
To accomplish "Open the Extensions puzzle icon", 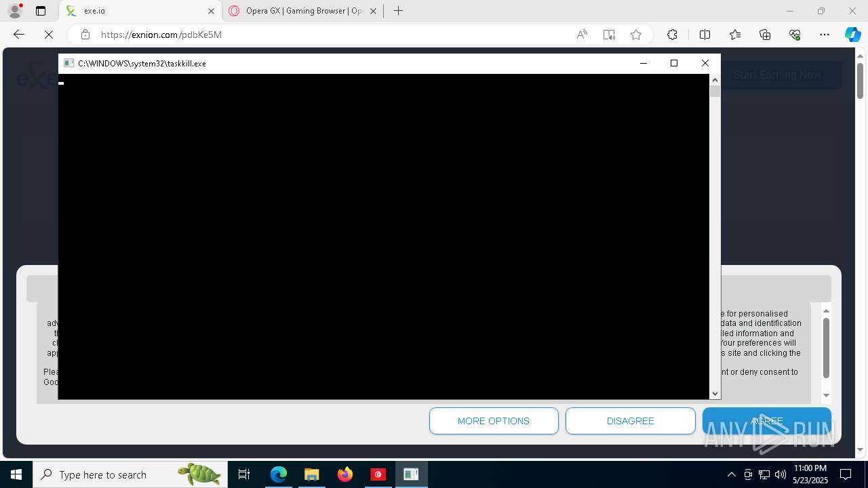I will (x=672, y=35).
